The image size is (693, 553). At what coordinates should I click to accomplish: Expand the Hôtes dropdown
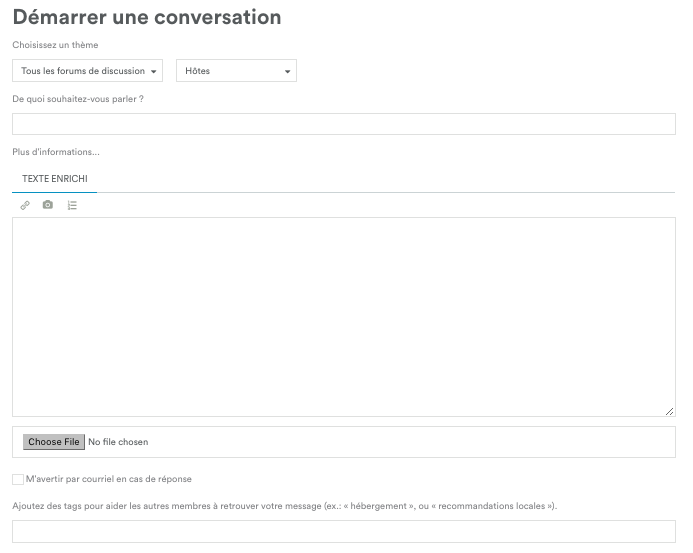coord(236,71)
